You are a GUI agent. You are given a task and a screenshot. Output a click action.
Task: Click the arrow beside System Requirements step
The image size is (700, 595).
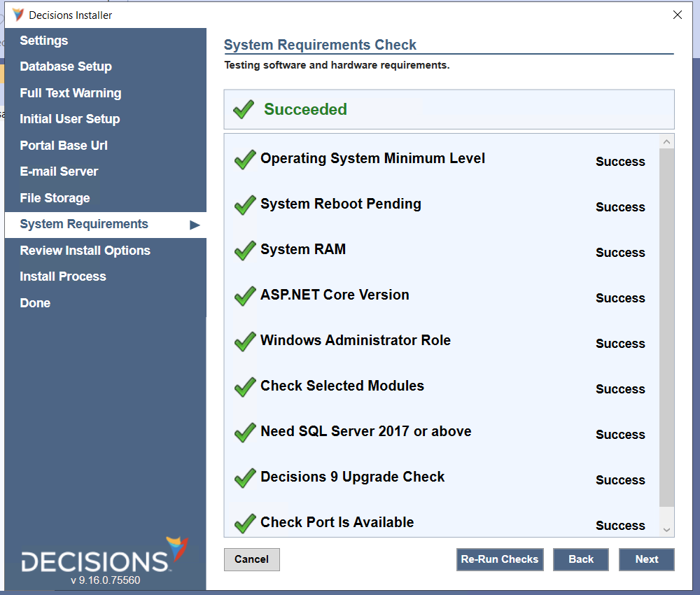click(195, 225)
